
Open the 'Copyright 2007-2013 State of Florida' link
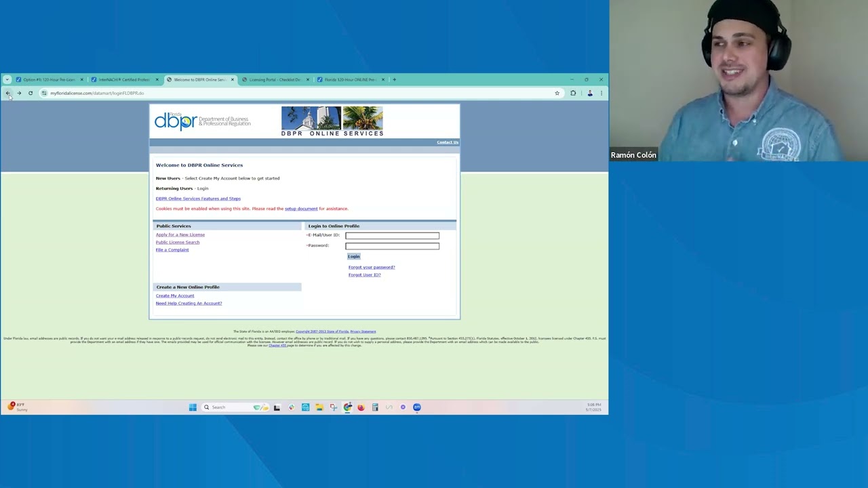(322, 331)
